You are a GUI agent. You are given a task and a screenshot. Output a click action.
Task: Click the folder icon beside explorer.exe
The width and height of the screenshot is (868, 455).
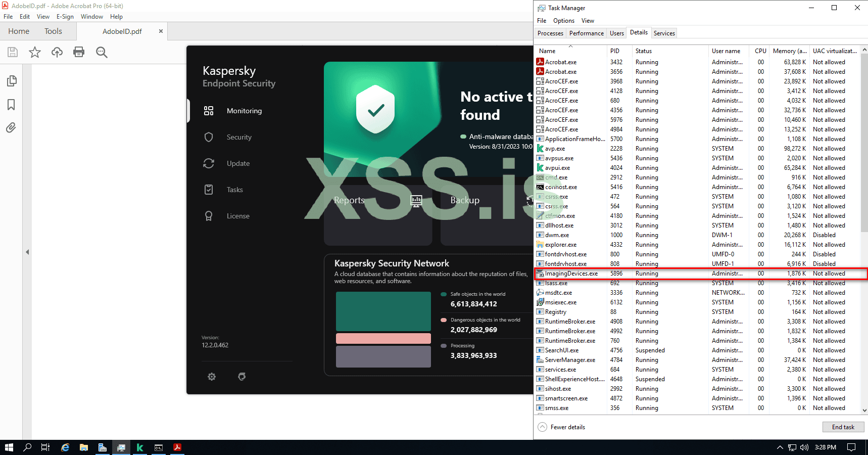[x=540, y=245]
